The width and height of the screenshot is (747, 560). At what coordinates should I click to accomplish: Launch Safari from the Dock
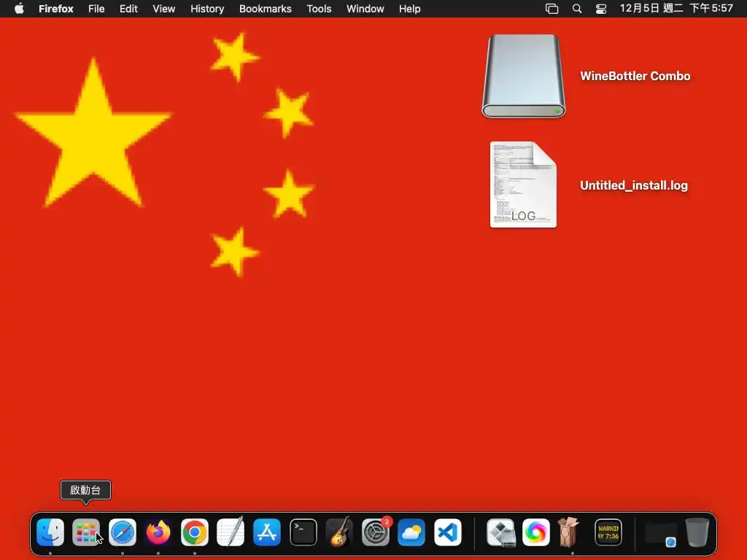(x=123, y=532)
